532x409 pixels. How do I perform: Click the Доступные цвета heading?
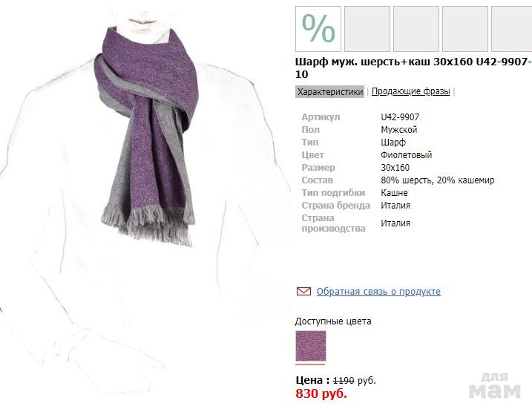click(333, 321)
